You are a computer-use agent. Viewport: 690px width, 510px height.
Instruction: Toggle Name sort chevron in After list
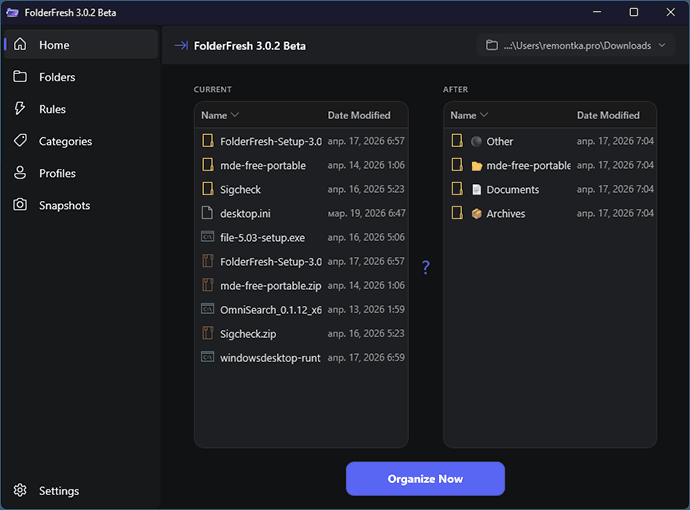pyautogui.click(x=484, y=115)
